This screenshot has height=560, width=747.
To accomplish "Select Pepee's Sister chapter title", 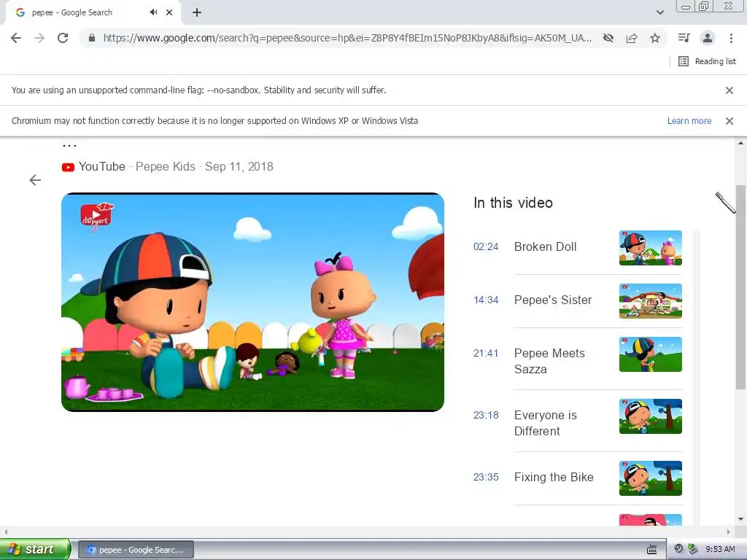I will click(x=553, y=300).
